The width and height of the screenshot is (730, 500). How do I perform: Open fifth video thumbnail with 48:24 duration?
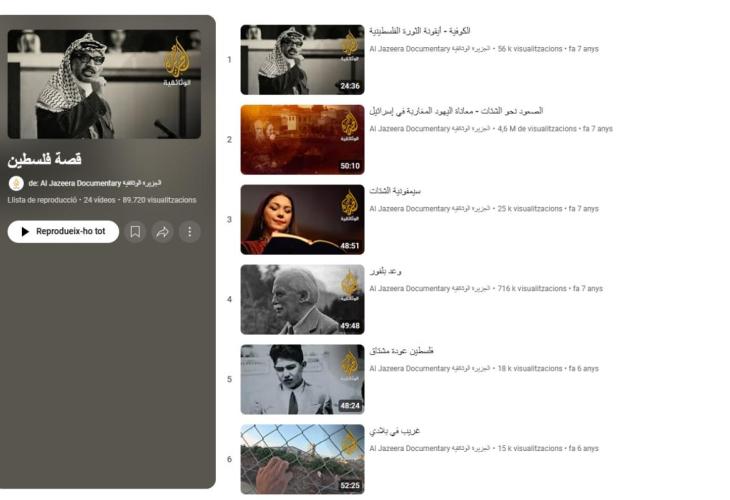coord(302,379)
